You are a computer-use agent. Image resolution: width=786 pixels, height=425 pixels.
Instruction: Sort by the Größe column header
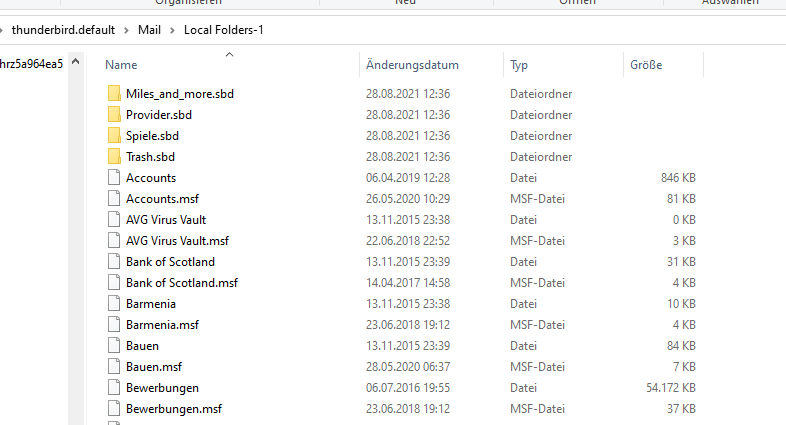tap(646, 65)
